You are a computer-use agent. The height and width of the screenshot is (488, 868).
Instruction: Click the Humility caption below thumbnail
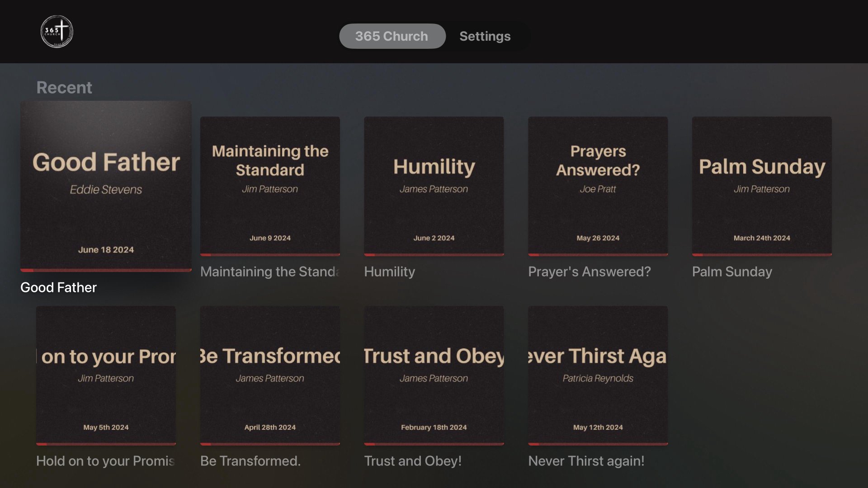[389, 272]
